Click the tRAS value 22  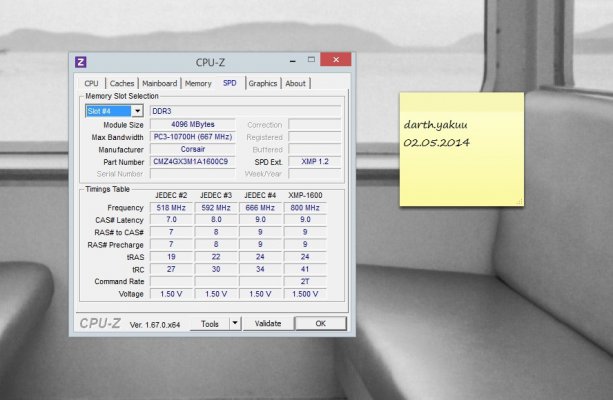tap(216, 257)
